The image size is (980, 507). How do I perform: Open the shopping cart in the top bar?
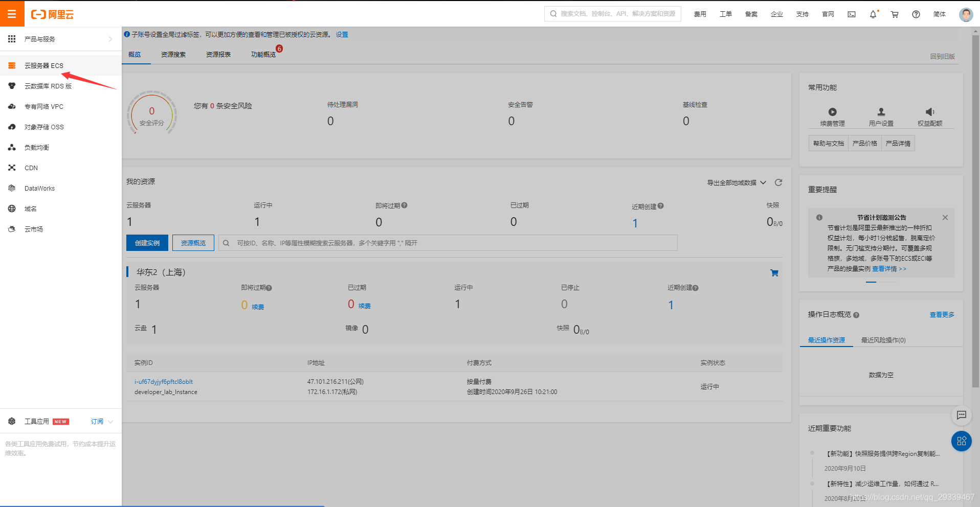pyautogui.click(x=895, y=14)
